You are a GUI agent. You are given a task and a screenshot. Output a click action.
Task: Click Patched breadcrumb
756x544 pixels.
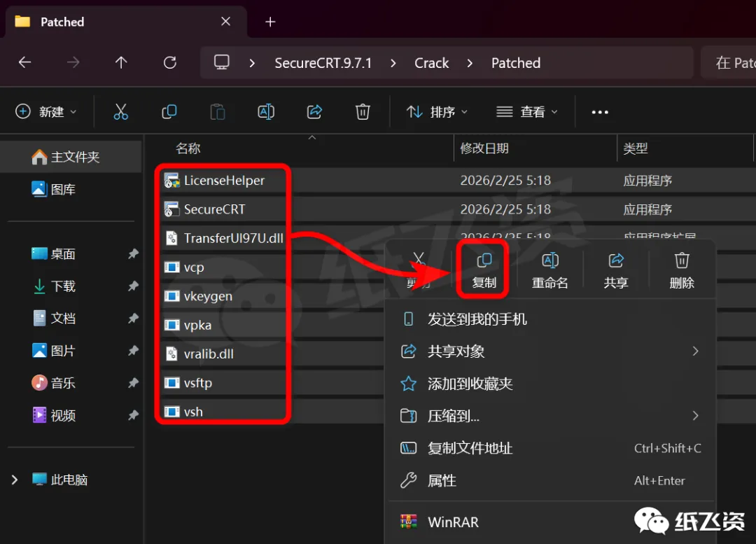[x=516, y=63]
